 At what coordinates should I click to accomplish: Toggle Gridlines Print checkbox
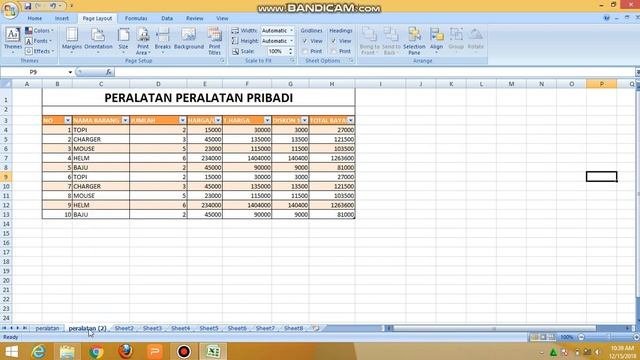point(305,51)
